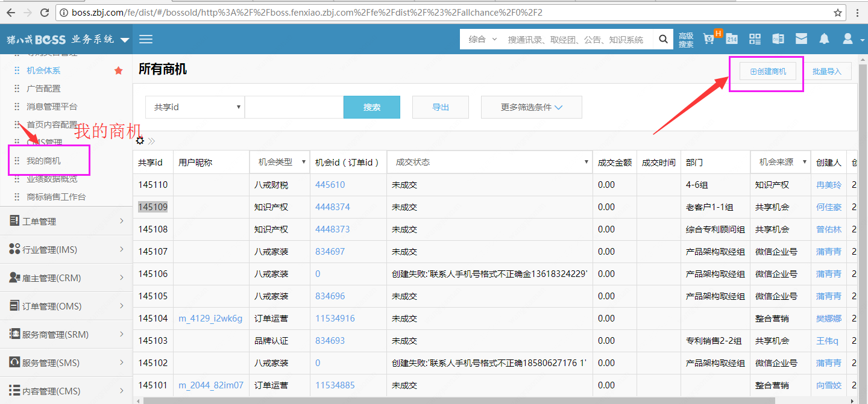Expand 更多筛选条件 filter options
Image resolution: width=868 pixels, height=404 pixels.
[x=531, y=107]
